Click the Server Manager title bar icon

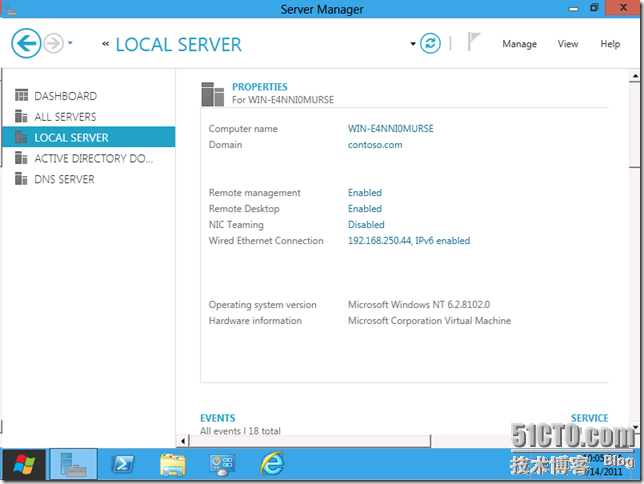pyautogui.click(x=10, y=8)
